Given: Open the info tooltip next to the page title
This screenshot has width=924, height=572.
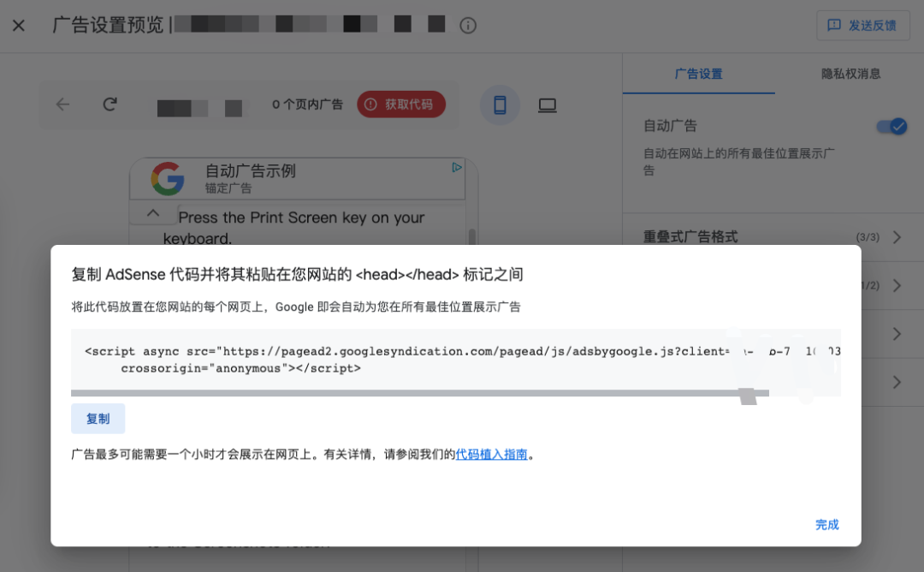Looking at the screenshot, I should pyautogui.click(x=467, y=26).
